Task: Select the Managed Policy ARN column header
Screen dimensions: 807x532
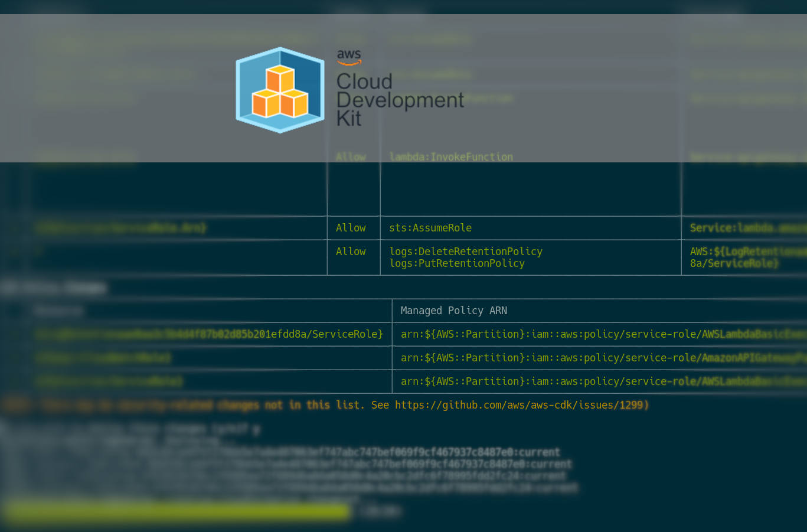Action: (x=453, y=311)
